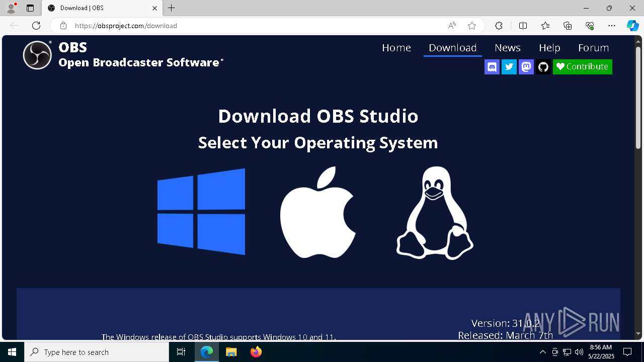Toggle Split screen icon
Screen dimensions: 644x362
[x=523, y=26]
